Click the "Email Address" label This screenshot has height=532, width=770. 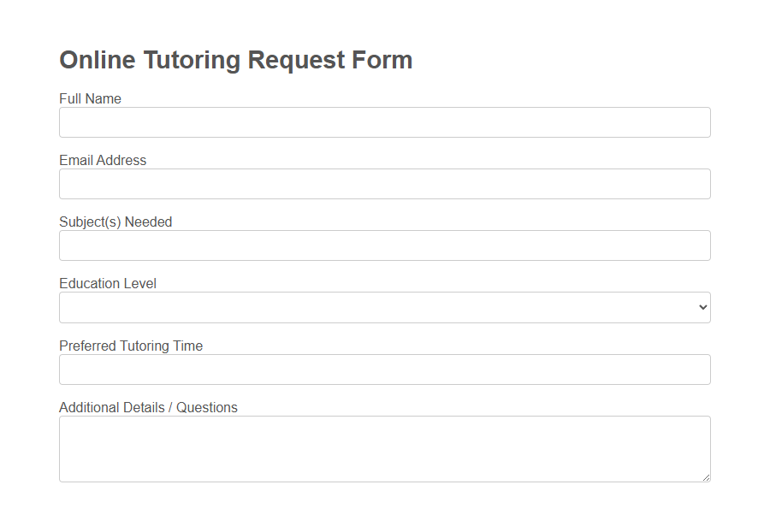tap(103, 160)
